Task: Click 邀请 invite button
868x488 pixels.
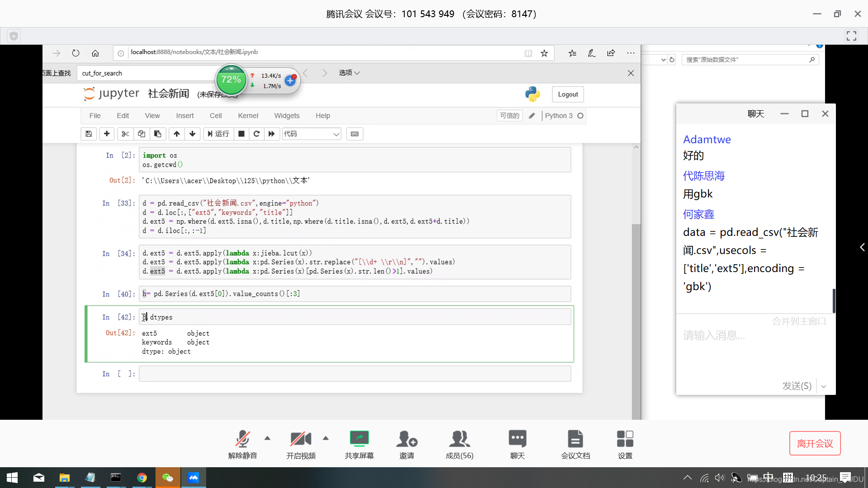Action: pos(407,445)
